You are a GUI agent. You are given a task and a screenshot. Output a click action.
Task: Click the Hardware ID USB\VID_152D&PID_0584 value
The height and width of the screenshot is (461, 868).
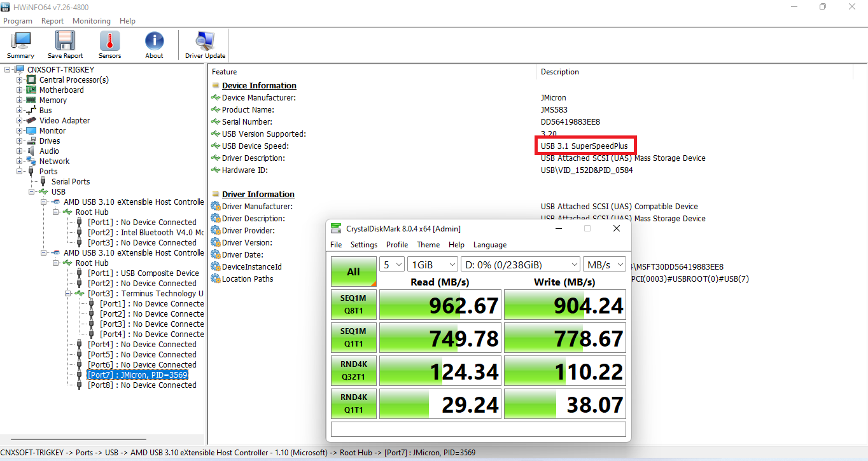587,170
